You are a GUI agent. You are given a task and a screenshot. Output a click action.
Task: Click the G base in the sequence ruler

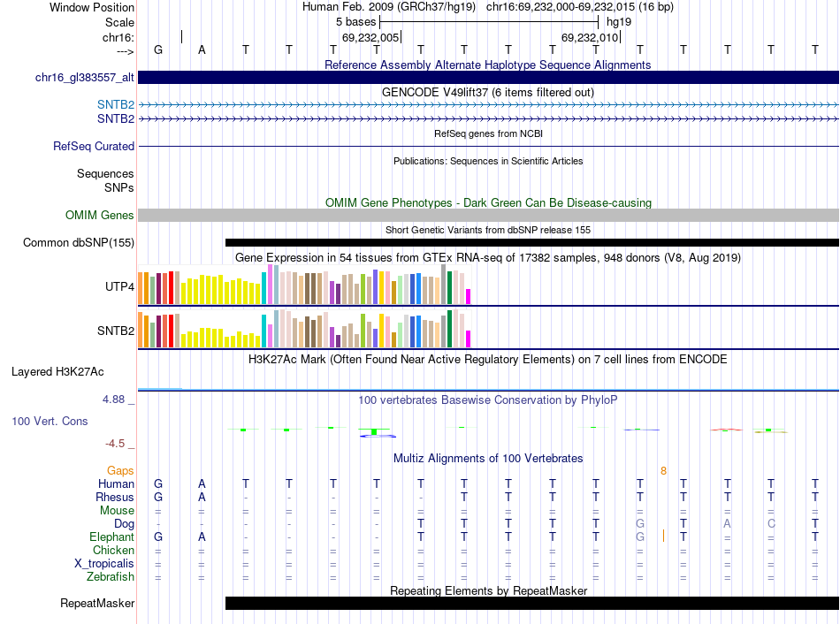[158, 49]
